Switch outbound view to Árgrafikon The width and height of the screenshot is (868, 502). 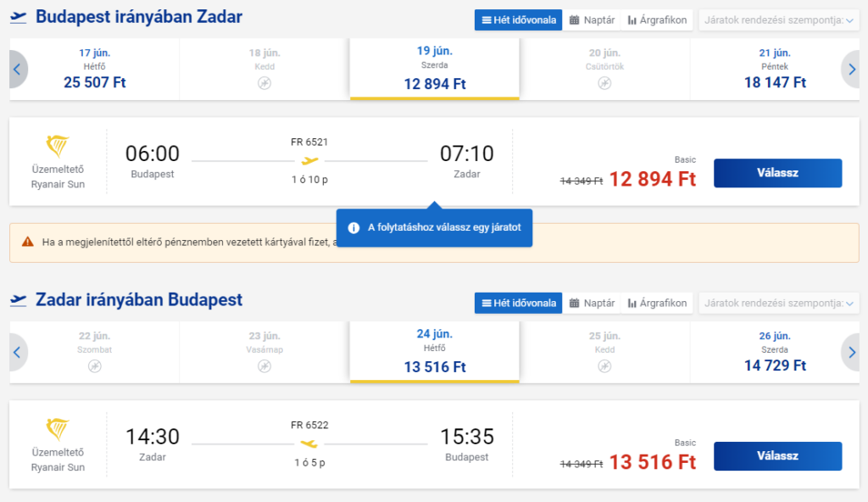(x=657, y=20)
